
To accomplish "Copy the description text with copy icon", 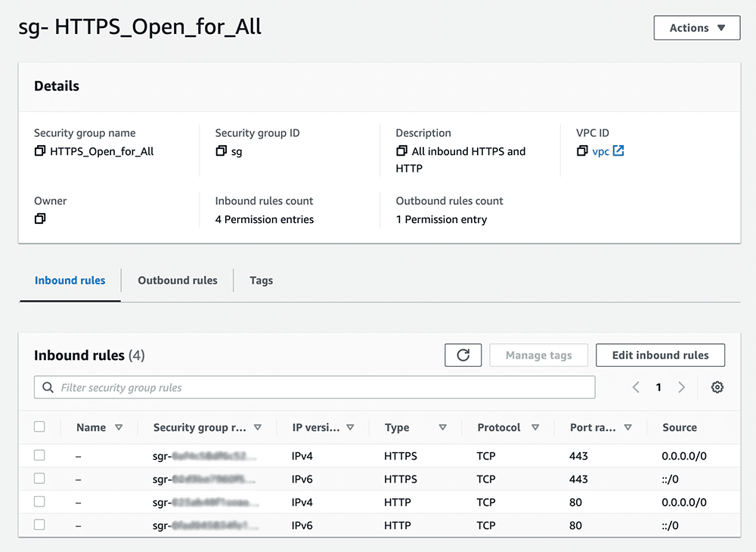I will pos(401,151).
